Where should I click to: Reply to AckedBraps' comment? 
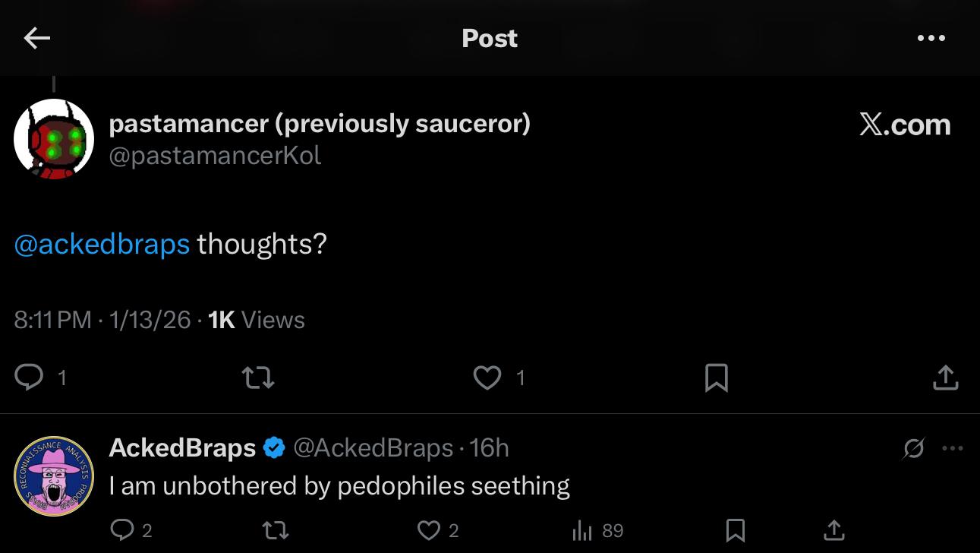click(122, 529)
